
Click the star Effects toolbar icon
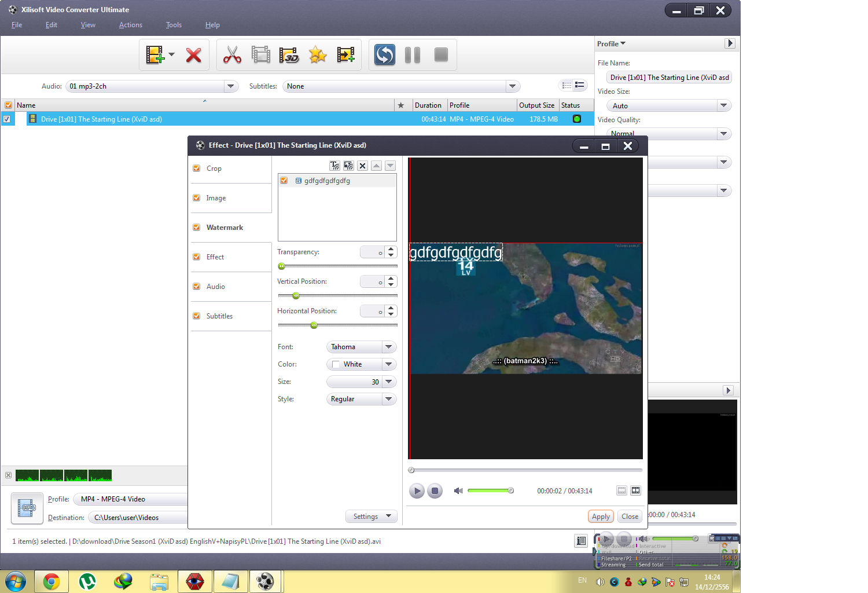click(x=318, y=55)
